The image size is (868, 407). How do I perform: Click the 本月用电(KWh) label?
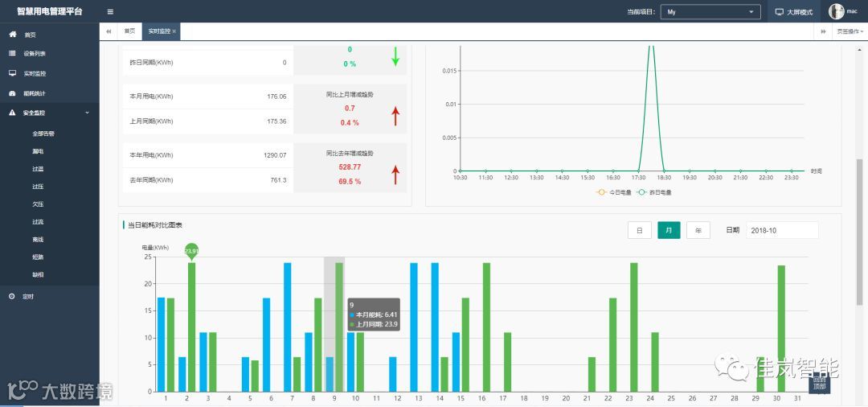pos(151,97)
